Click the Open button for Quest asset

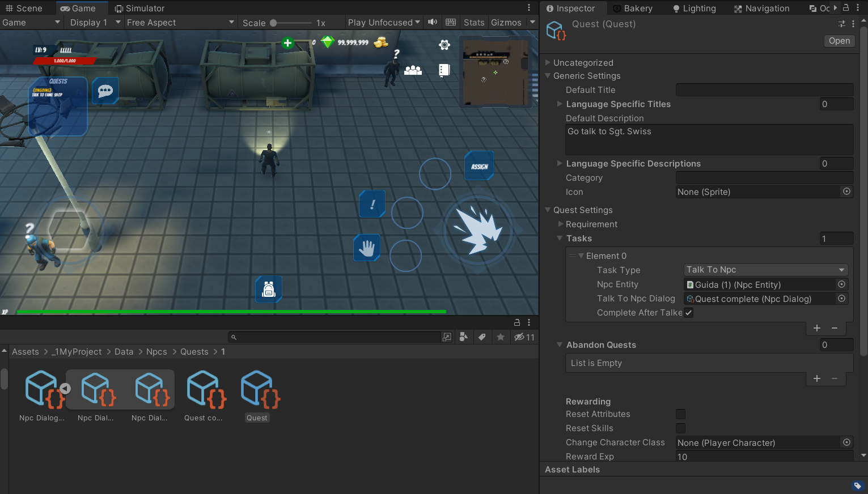tap(839, 41)
